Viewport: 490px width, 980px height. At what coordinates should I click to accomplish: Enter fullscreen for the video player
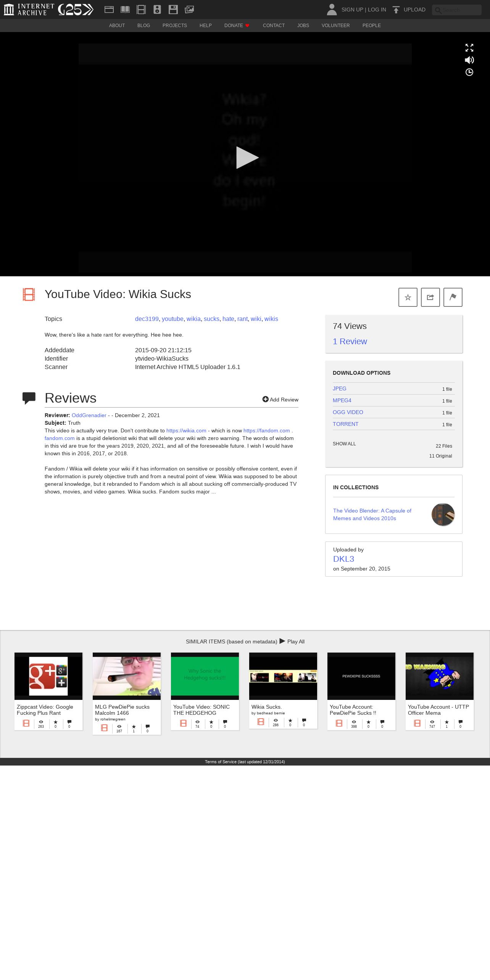coord(469,48)
